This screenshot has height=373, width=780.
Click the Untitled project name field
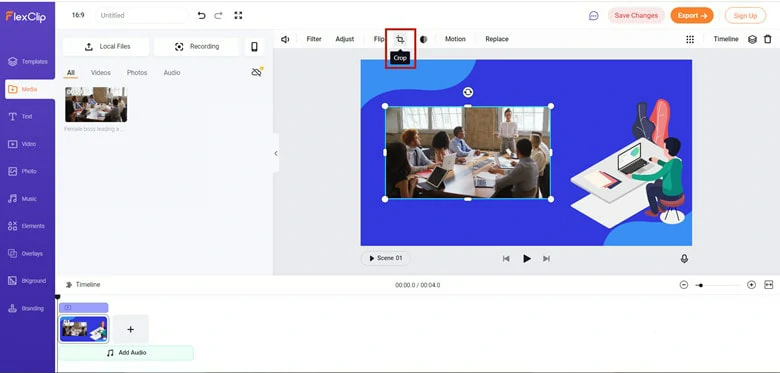[142, 15]
